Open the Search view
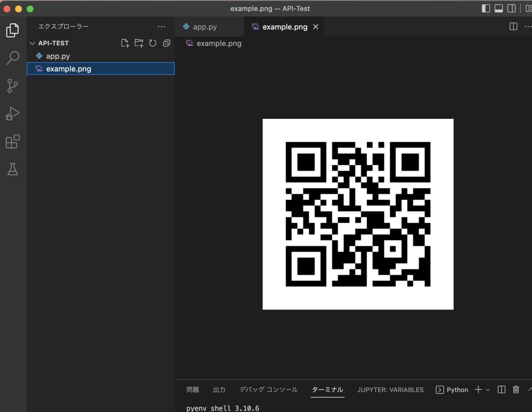Screen dimensions: 532x412 13,58
